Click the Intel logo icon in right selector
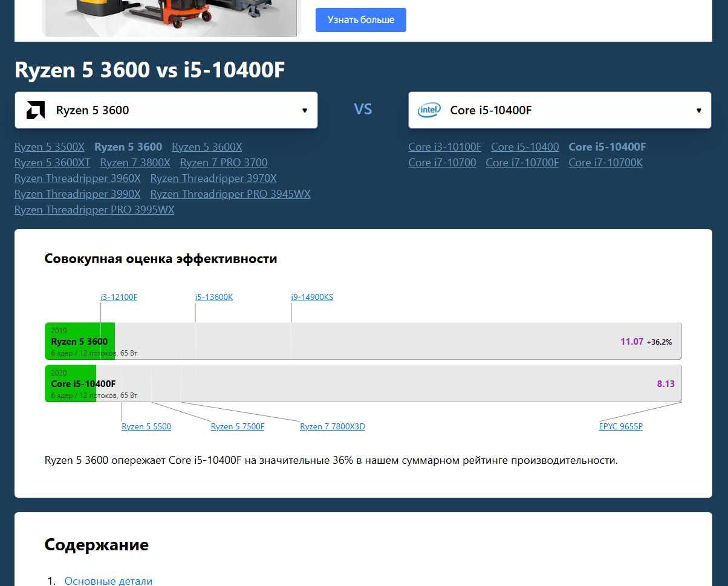Image resolution: width=728 pixels, height=586 pixels. [429, 110]
